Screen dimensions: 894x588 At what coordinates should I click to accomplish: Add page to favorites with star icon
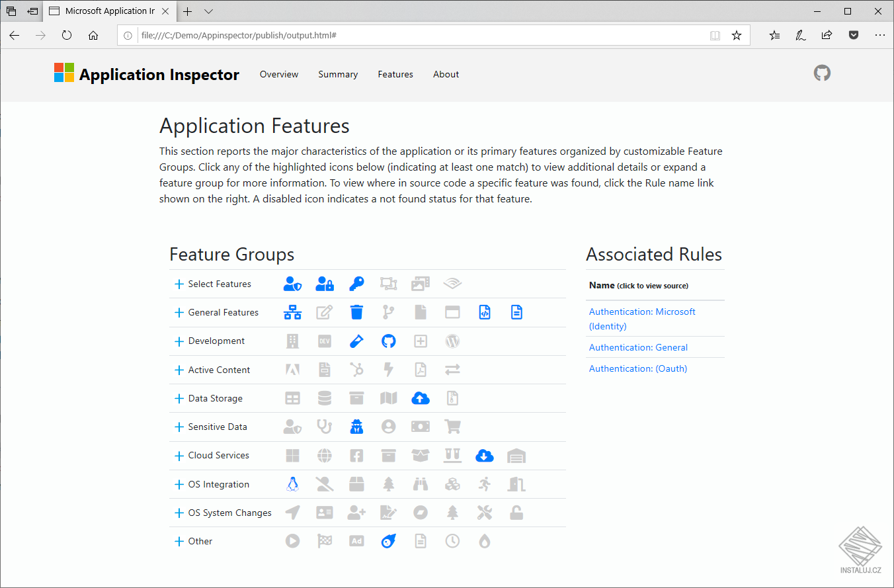737,35
